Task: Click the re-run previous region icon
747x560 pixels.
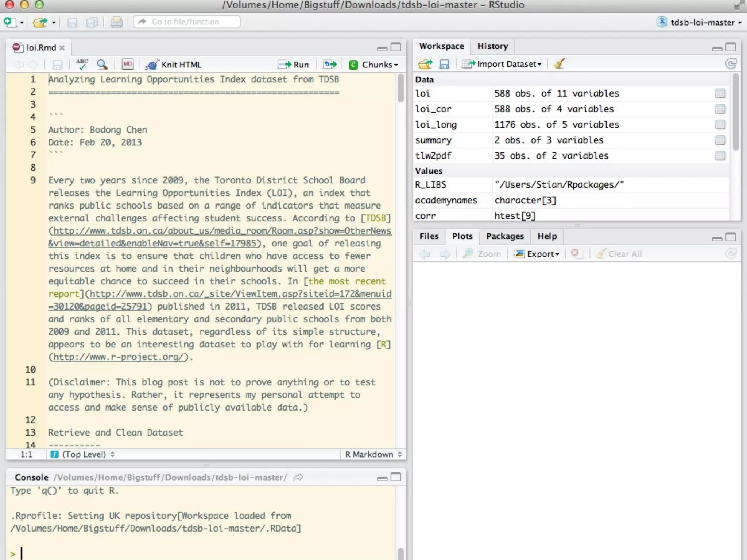Action: point(330,65)
